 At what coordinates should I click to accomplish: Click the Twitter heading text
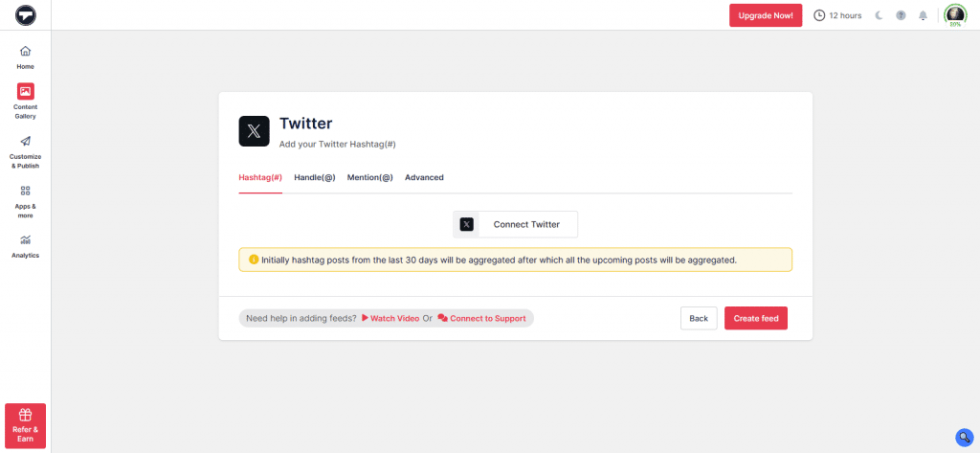(x=305, y=124)
